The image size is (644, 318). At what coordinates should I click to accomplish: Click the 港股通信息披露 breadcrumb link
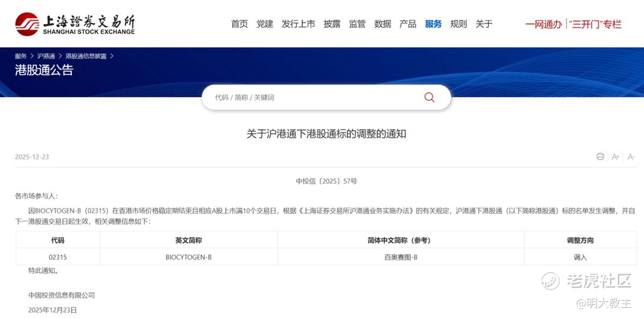(x=86, y=56)
